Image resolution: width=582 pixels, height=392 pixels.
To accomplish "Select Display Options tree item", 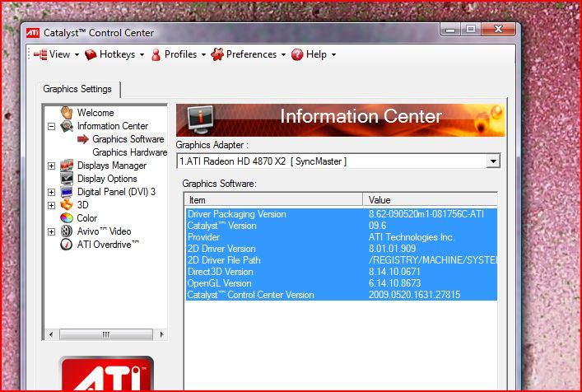I will click(107, 179).
